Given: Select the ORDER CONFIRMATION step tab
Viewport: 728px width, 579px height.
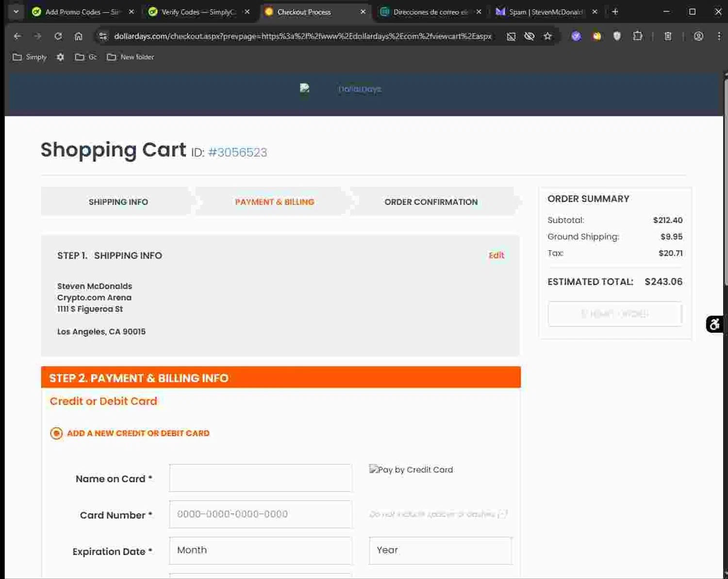Looking at the screenshot, I should pyautogui.click(x=431, y=202).
